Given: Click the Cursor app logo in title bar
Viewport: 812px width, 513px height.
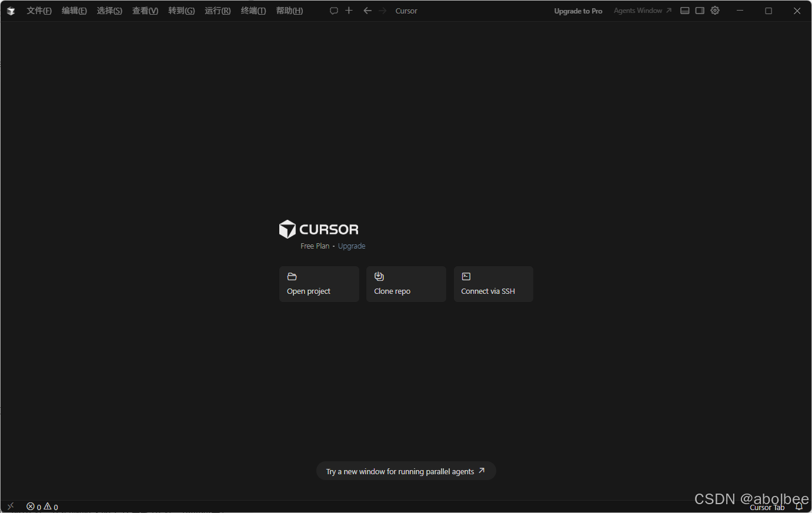Looking at the screenshot, I should [11, 11].
